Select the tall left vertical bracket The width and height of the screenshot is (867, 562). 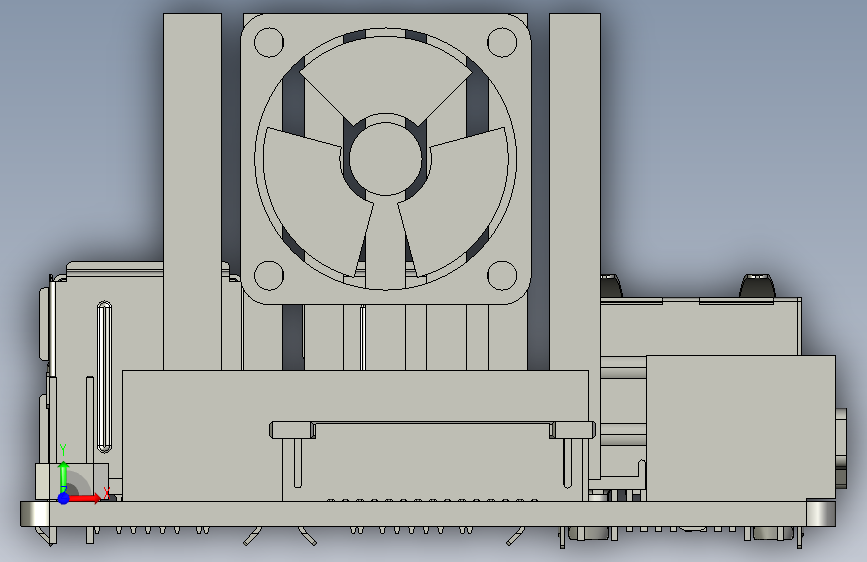192,192
